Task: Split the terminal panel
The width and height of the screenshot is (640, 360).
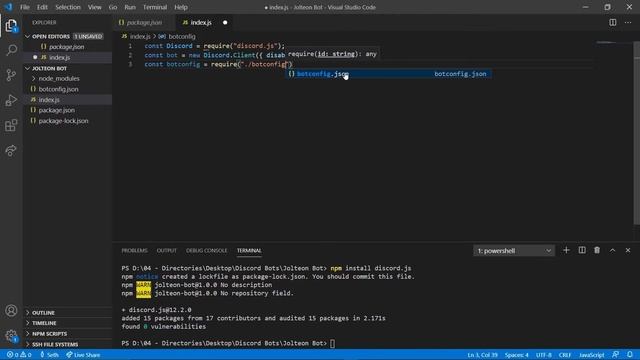Action: (x=582, y=250)
